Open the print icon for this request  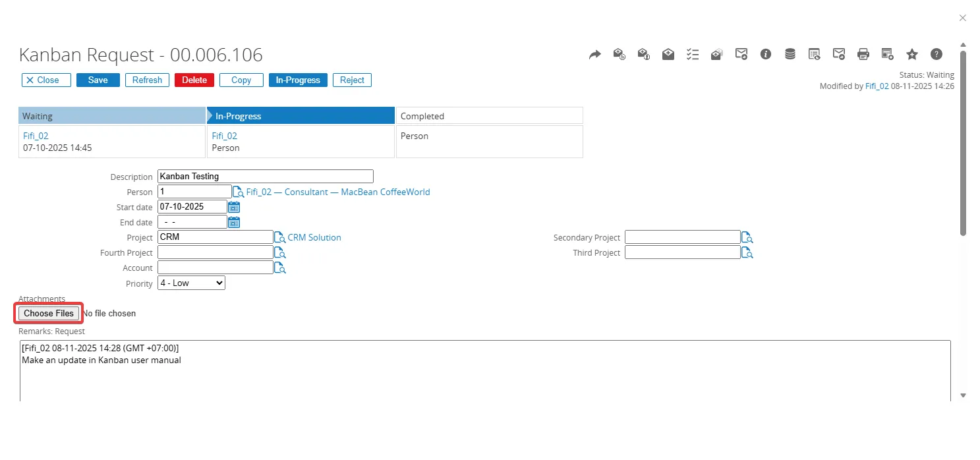[x=863, y=54]
